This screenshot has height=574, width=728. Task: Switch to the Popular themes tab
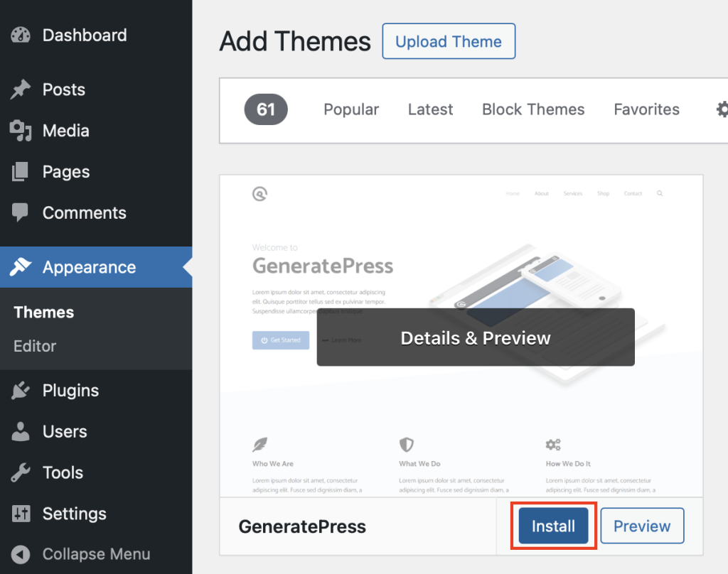tap(351, 109)
